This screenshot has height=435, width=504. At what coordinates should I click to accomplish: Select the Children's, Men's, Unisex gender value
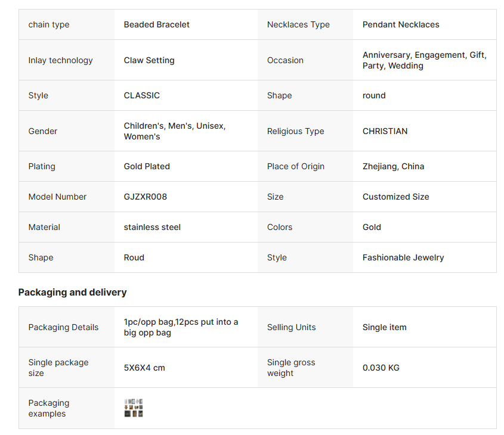coord(175,131)
